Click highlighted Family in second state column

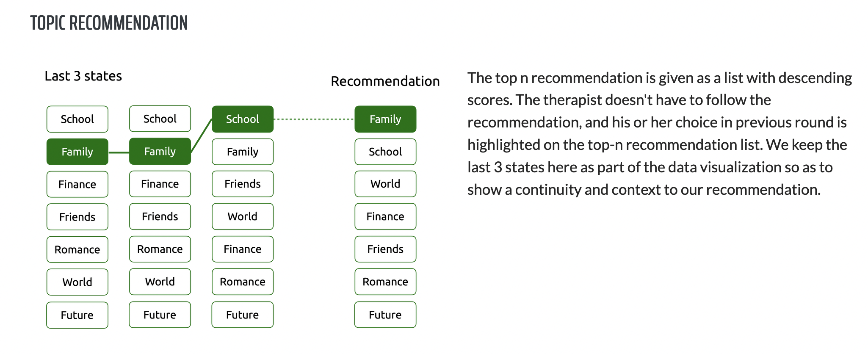point(160,151)
